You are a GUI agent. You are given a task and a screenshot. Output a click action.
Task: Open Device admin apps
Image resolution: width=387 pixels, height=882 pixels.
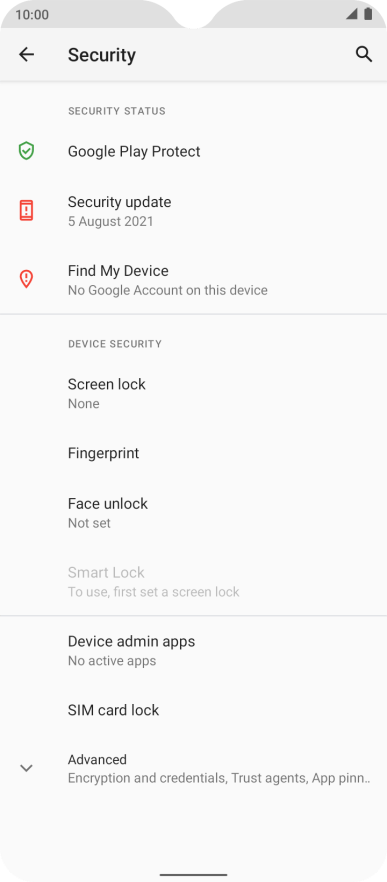click(x=194, y=650)
